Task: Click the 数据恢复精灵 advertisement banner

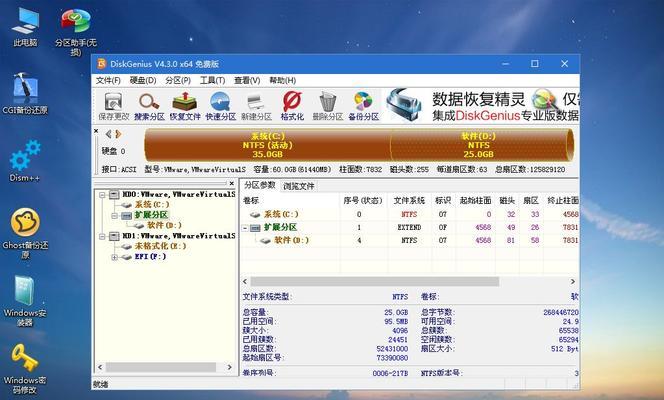Action: [x=482, y=106]
